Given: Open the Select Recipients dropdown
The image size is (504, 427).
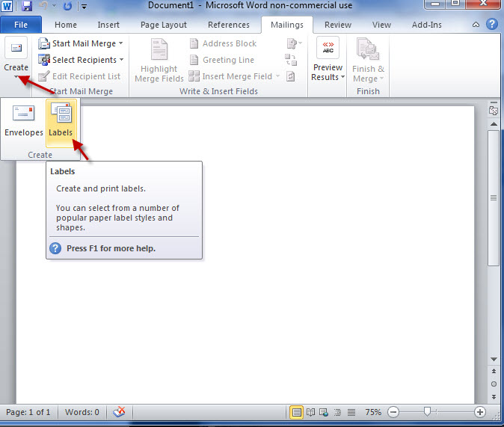Looking at the screenshot, I should click(81, 60).
